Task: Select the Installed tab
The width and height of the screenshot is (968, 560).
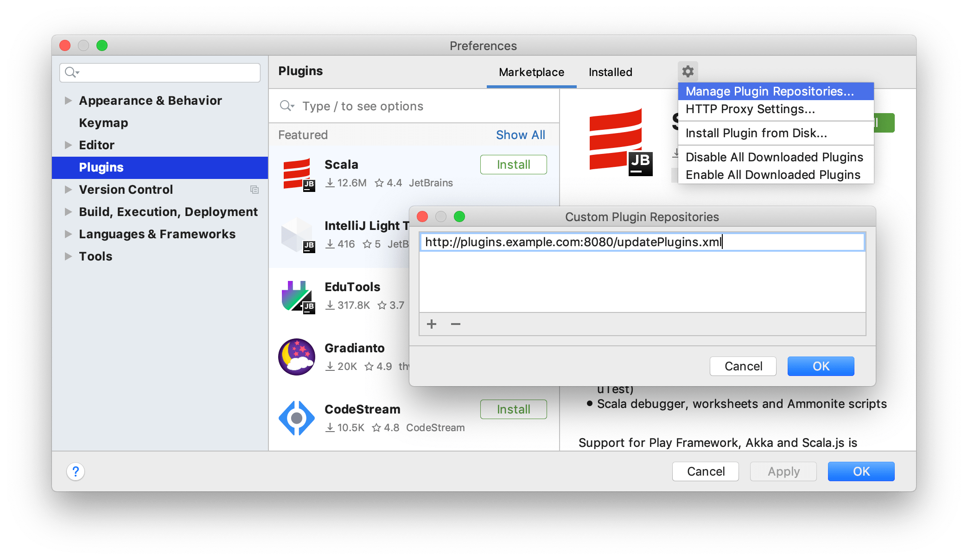Action: (x=611, y=71)
